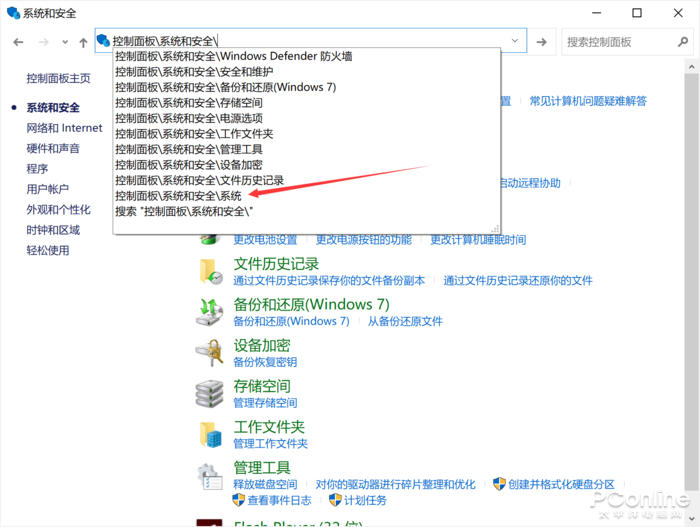700x527 pixels.
Task: Click 通过文件历史记录还原你的文件
Action: pos(518,280)
